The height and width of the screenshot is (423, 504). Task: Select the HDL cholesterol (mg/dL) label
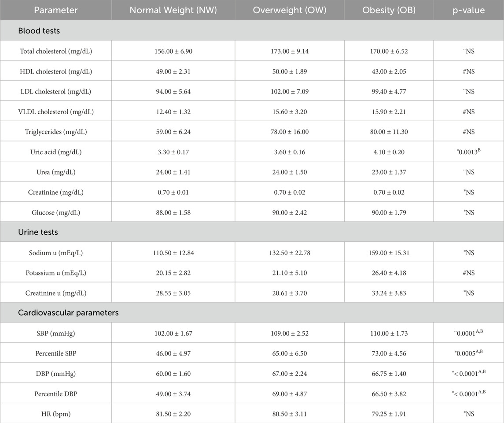point(56,71)
